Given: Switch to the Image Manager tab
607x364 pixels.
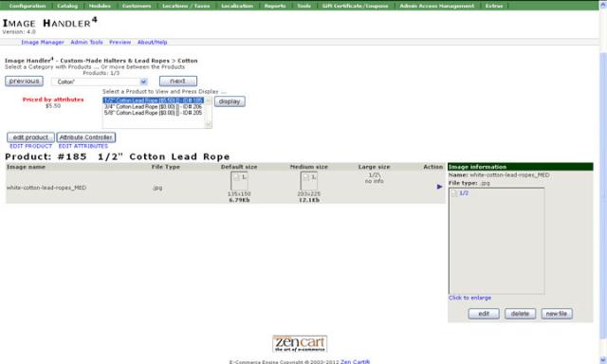Looking at the screenshot, I should point(43,42).
